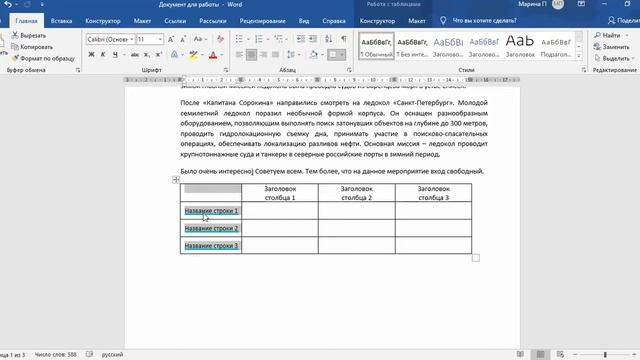Toggle subscript (x₂) formatting

(147, 55)
